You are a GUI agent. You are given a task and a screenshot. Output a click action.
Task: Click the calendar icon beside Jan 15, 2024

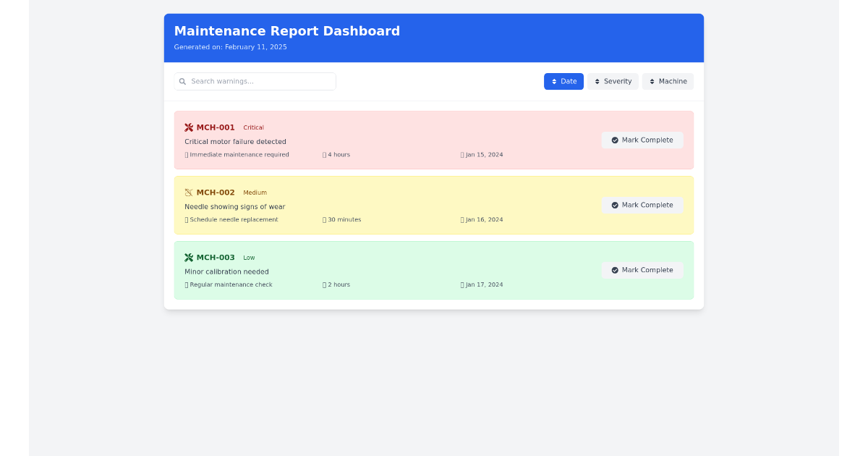pyautogui.click(x=461, y=154)
